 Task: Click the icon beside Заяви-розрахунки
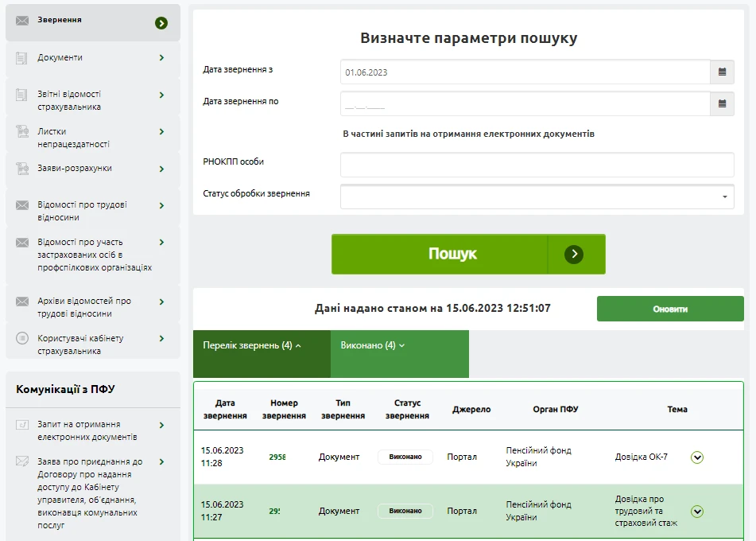click(22, 169)
